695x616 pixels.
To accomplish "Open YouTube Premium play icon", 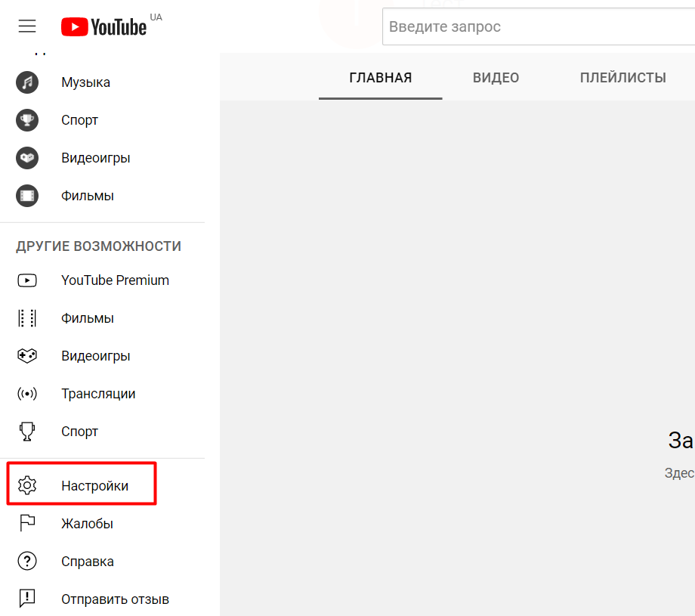I will [27, 280].
